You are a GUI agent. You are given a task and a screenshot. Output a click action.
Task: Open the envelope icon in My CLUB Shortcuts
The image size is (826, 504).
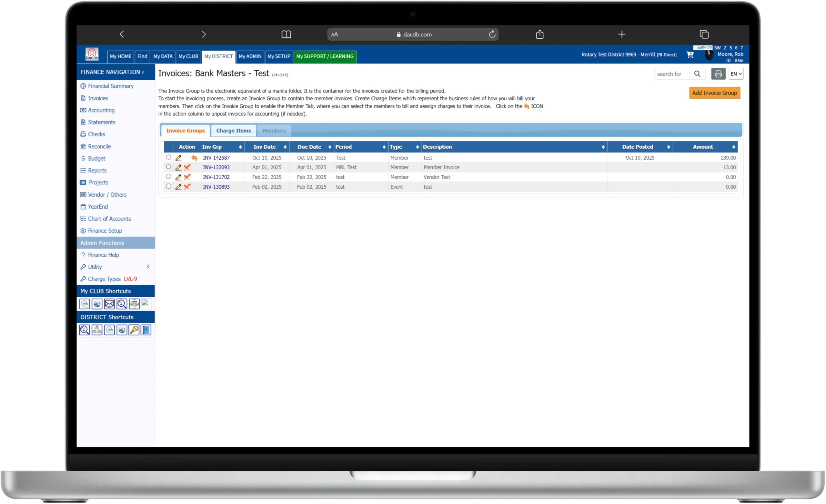pyautogui.click(x=109, y=304)
